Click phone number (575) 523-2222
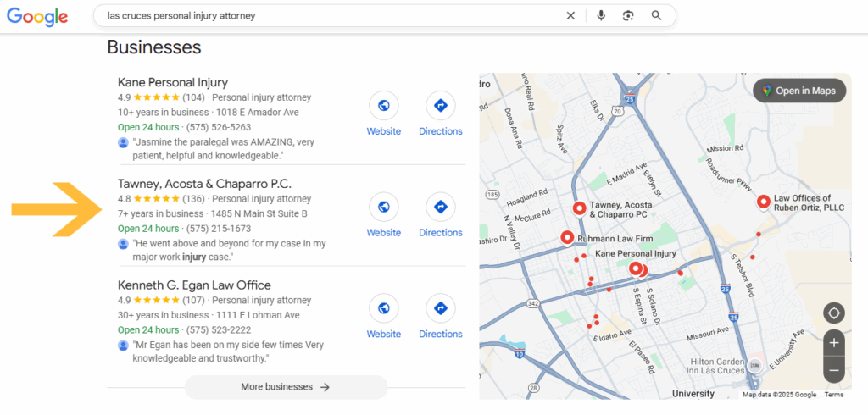868x415 pixels. tap(219, 329)
